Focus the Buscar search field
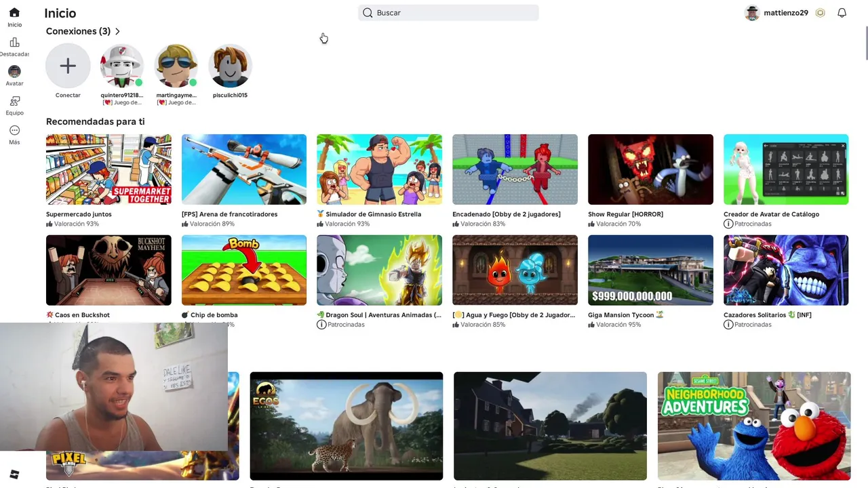Viewport: 868px width, 488px height. [448, 13]
